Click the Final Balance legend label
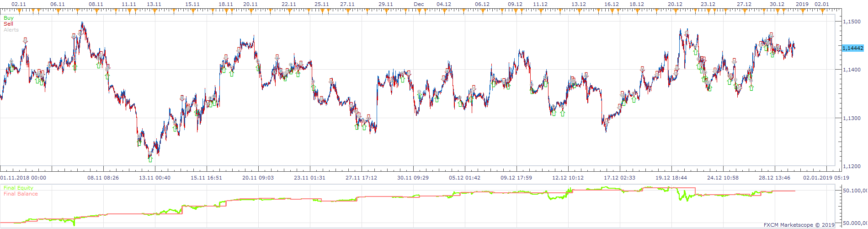The image size is (868, 229). tap(21, 194)
